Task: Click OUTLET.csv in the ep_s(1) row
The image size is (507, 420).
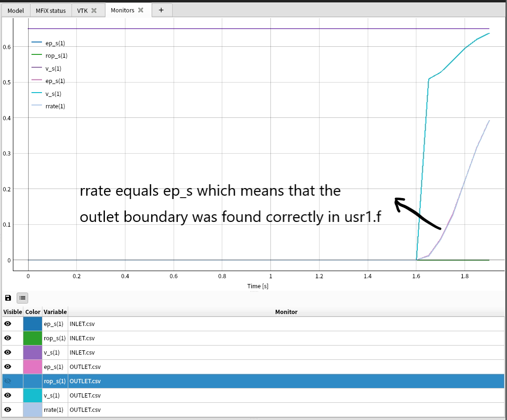Action: (x=85, y=367)
